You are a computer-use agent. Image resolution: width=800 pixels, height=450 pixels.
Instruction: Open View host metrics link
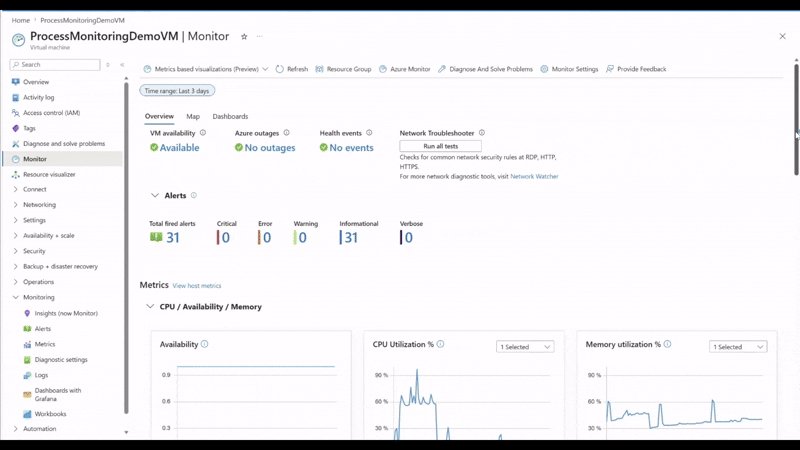pos(196,286)
